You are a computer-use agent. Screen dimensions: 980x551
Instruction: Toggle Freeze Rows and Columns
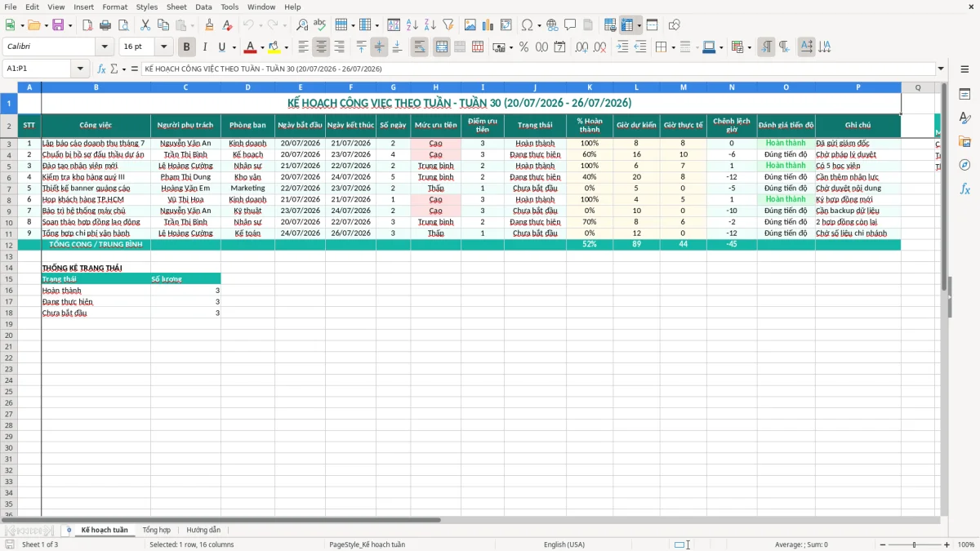click(x=627, y=25)
